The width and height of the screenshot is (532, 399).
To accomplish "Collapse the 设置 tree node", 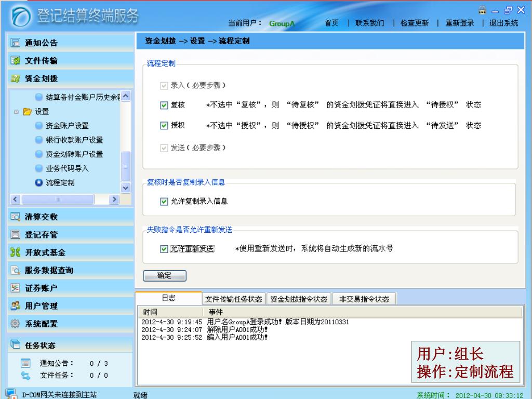I will point(16,112).
